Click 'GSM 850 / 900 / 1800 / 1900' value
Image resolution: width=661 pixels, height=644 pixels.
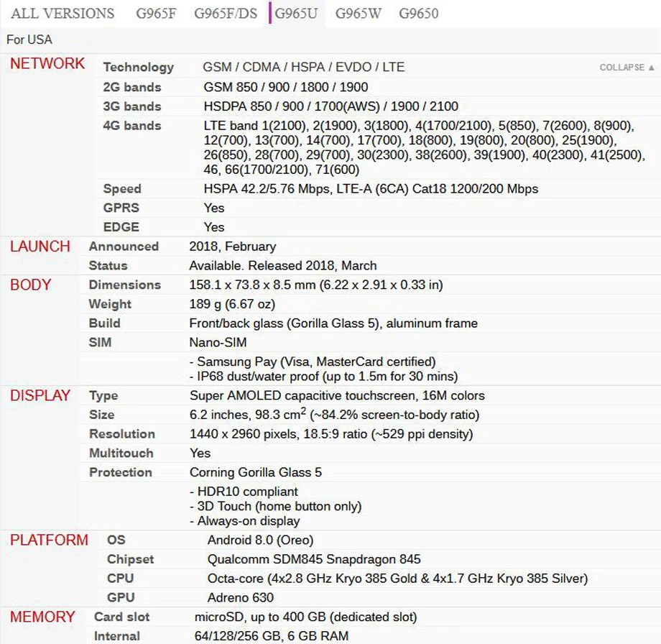[286, 87]
